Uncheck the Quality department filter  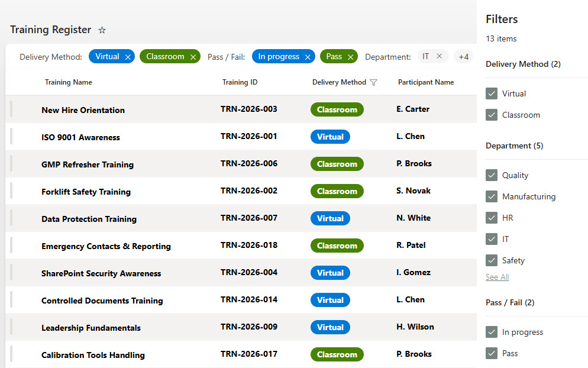coord(491,175)
